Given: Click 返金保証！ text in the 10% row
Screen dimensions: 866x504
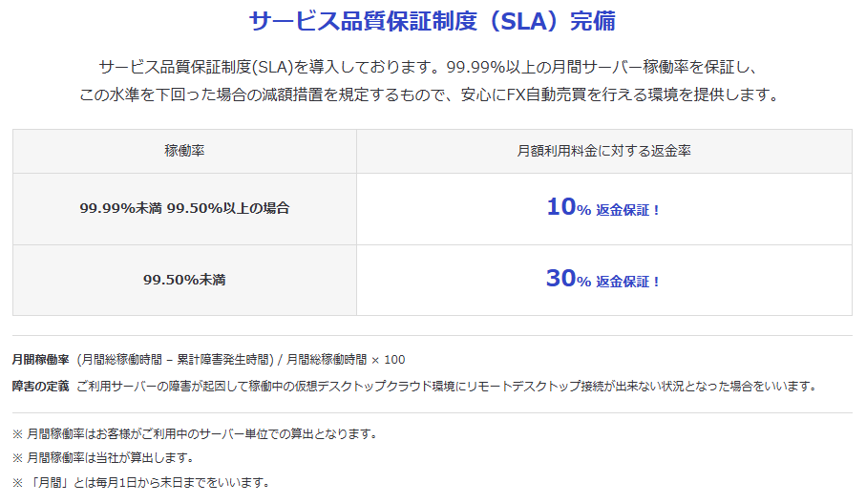Looking at the screenshot, I should pos(628,210).
